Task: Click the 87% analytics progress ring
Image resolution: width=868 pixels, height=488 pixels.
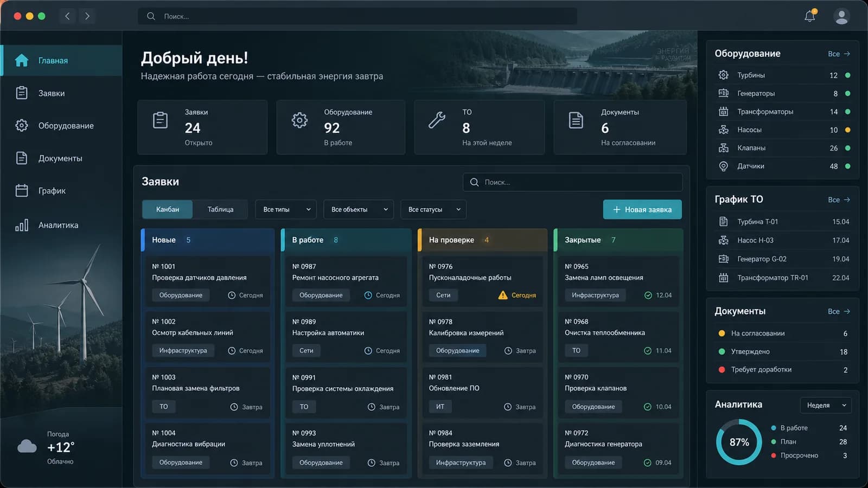Action: tap(739, 442)
